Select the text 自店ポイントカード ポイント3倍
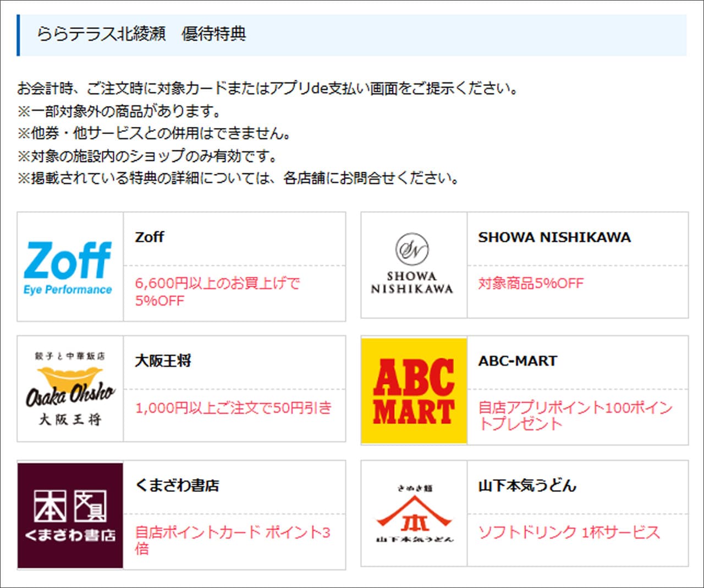Image resolution: width=704 pixels, height=588 pixels. 233,540
